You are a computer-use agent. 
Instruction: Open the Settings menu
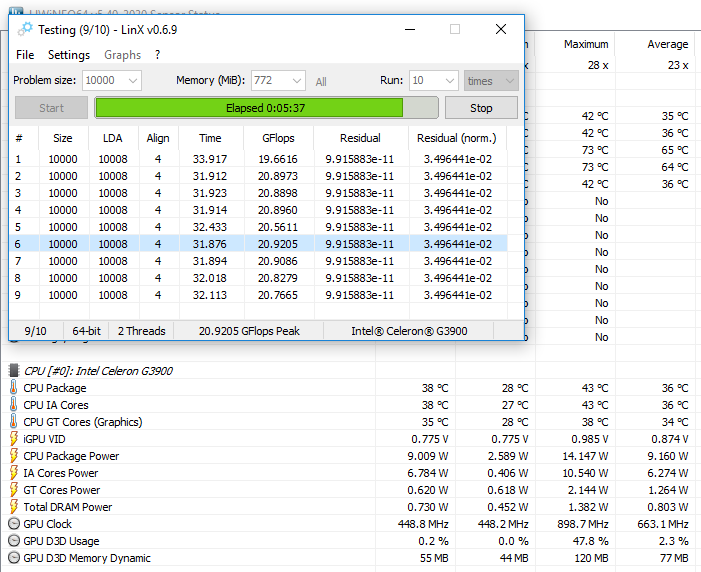pyautogui.click(x=69, y=55)
